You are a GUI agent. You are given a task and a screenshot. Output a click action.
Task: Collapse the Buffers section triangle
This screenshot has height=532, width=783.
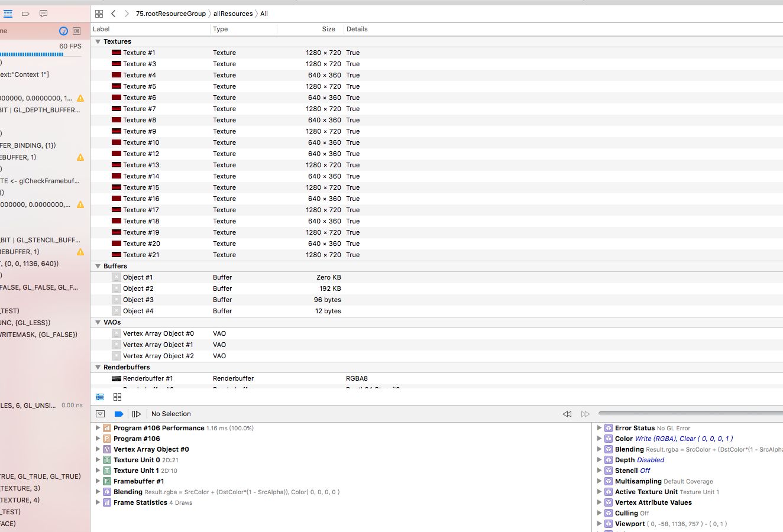(x=98, y=266)
